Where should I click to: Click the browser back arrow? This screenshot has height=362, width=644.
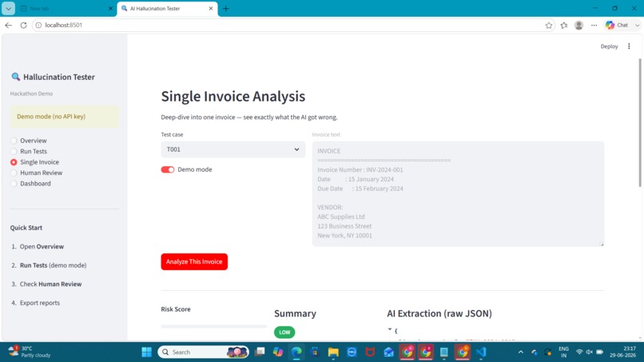coord(8,25)
